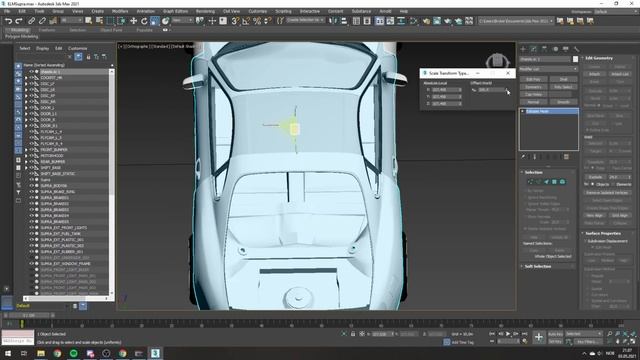Choose the Select and Move tool

tap(133, 21)
